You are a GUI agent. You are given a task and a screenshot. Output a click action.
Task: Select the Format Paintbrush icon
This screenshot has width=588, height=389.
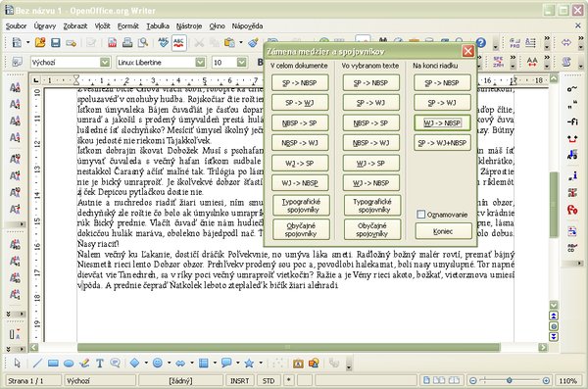click(254, 42)
